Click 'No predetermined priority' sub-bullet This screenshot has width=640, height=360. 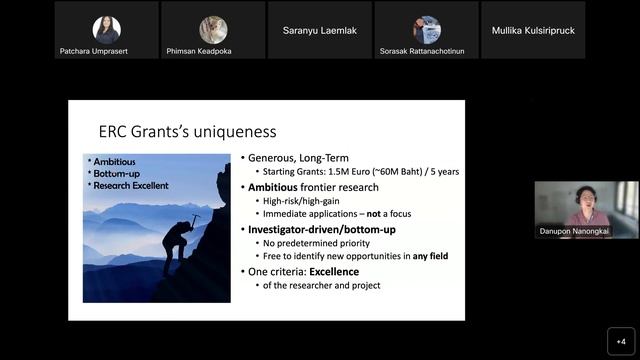click(316, 243)
